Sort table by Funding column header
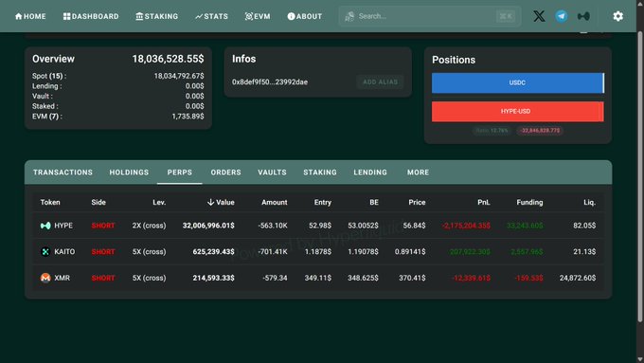 529,202
